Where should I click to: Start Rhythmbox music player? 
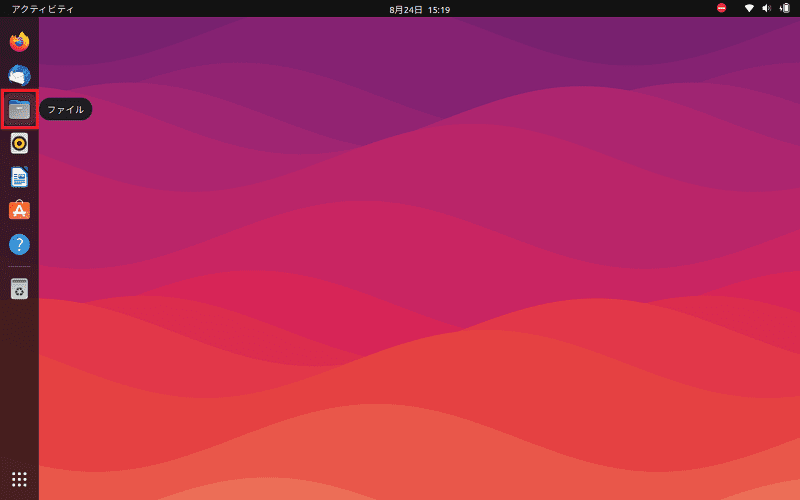click(x=19, y=143)
